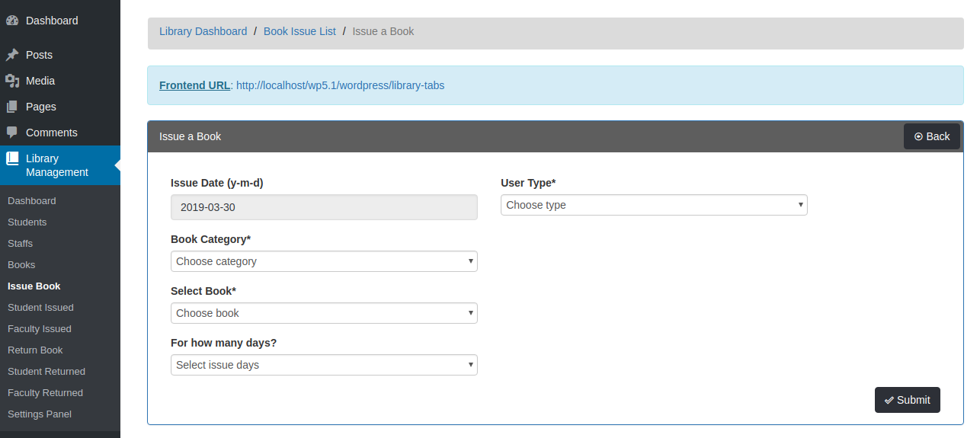Select Faculty Issued in sidebar
Viewport: 980px width, 438px height.
(x=40, y=329)
